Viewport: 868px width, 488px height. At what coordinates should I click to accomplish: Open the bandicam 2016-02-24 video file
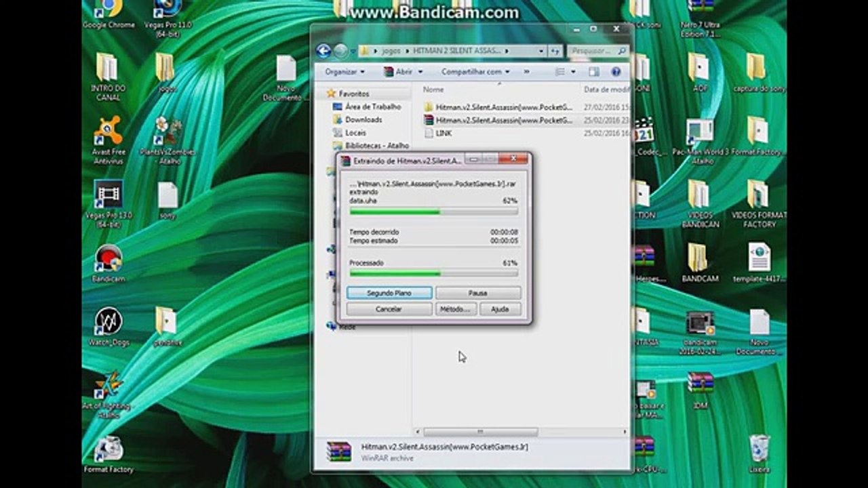click(701, 332)
